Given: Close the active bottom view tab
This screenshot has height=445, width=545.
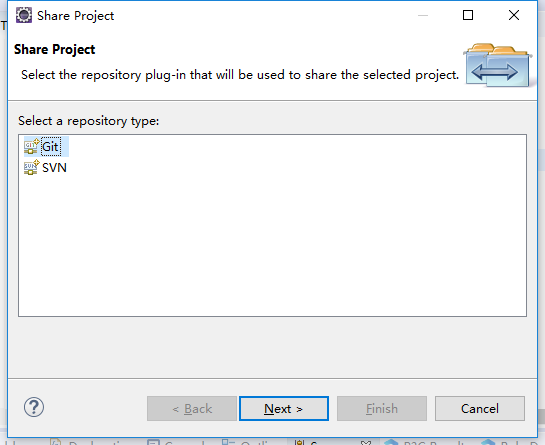Looking at the screenshot, I should coord(366,443).
